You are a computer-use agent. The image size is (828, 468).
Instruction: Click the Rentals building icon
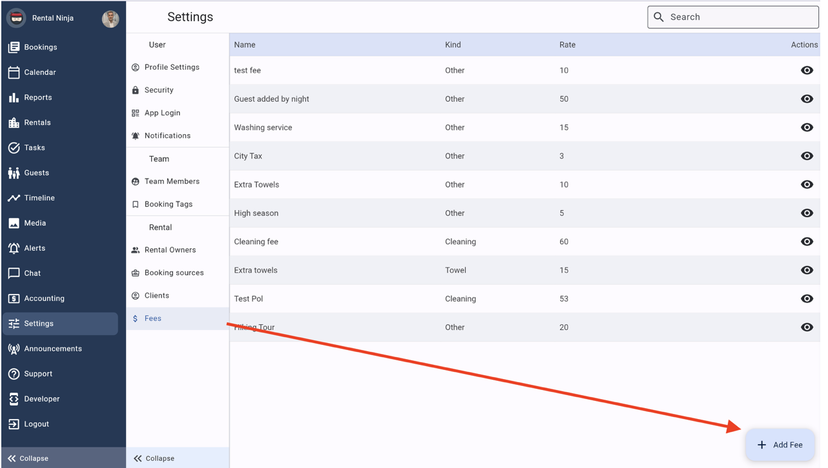click(14, 123)
